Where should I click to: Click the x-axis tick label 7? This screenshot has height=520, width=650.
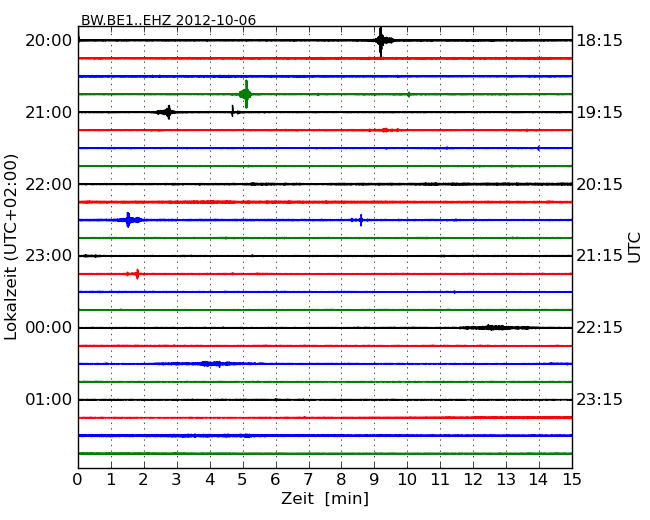[308, 479]
